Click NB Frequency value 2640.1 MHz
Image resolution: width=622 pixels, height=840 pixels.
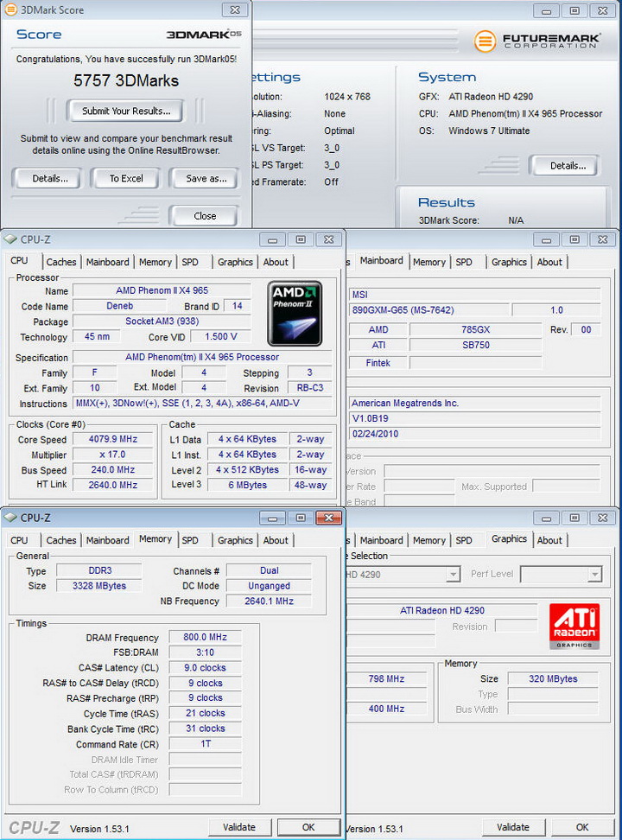tap(269, 601)
